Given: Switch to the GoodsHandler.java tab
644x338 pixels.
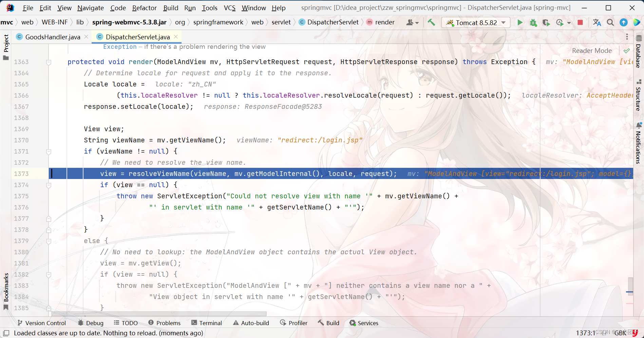Looking at the screenshot, I should click(x=53, y=37).
